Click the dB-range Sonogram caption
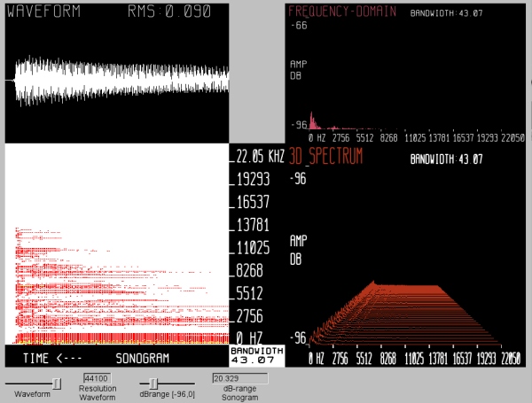This screenshot has height=403, width=532. point(240,393)
